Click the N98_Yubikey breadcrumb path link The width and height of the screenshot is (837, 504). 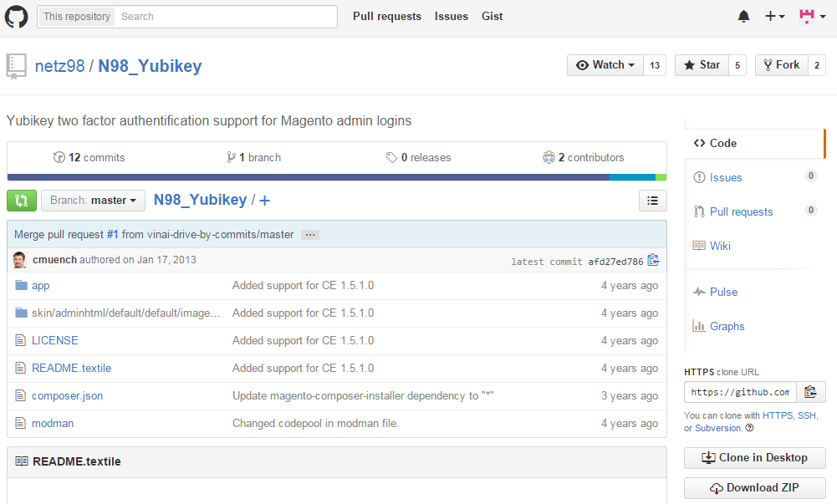click(200, 200)
